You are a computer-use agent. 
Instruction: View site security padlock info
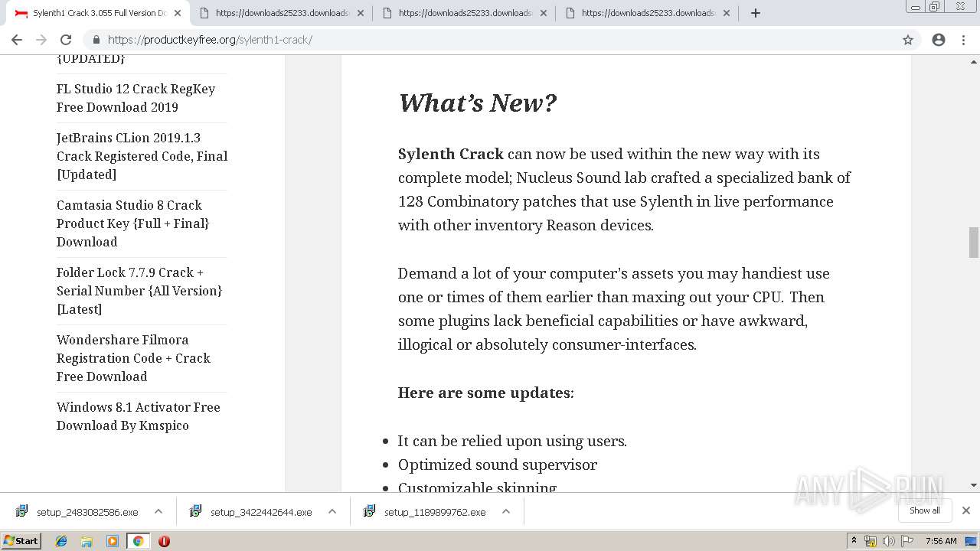tap(96, 40)
